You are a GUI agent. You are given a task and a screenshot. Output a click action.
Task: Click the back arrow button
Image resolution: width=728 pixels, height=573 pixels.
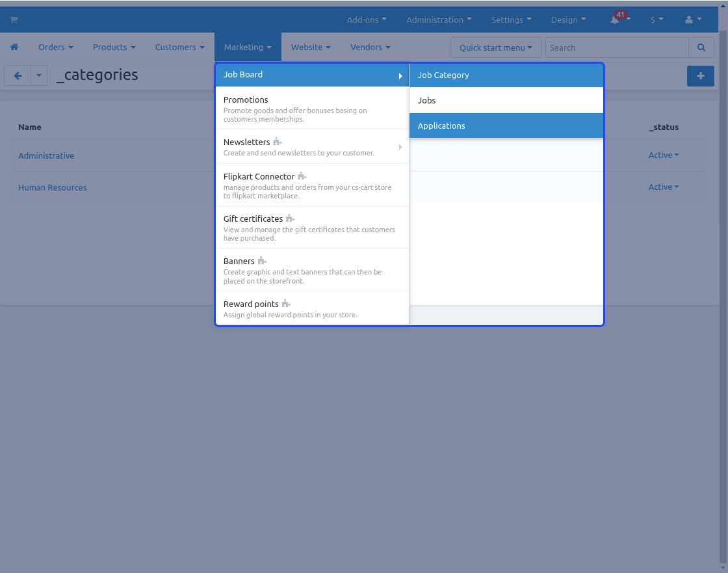coord(18,75)
